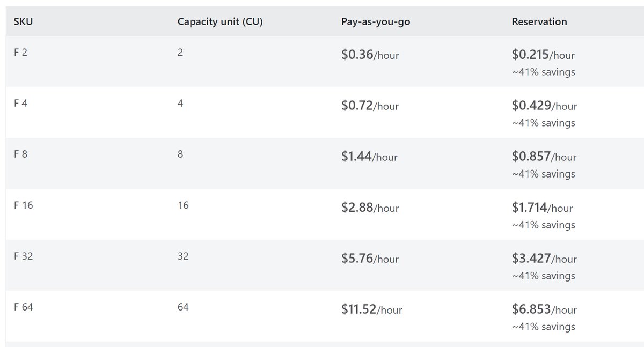Click the capacity unit value 32
This screenshot has width=644, height=347.
click(x=183, y=256)
